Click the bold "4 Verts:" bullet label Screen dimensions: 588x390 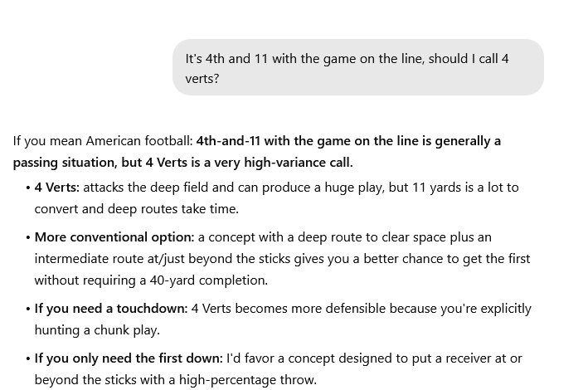click(x=57, y=188)
